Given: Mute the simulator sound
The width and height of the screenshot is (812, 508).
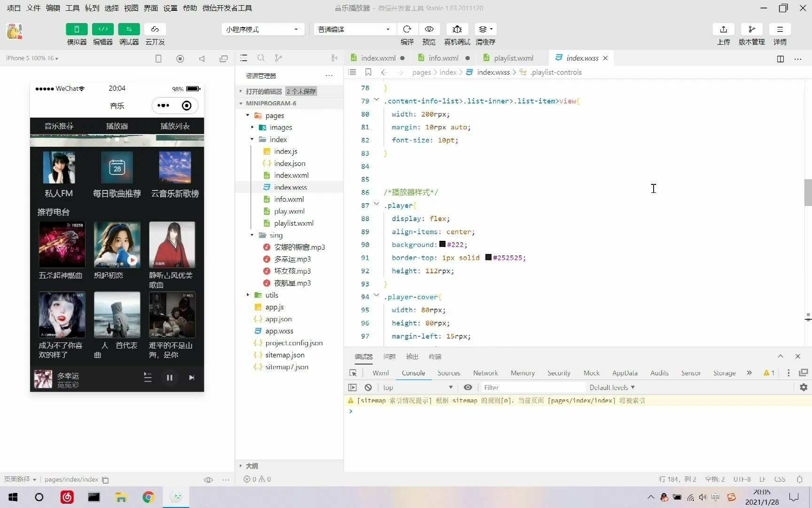Looking at the screenshot, I should coord(202,59).
